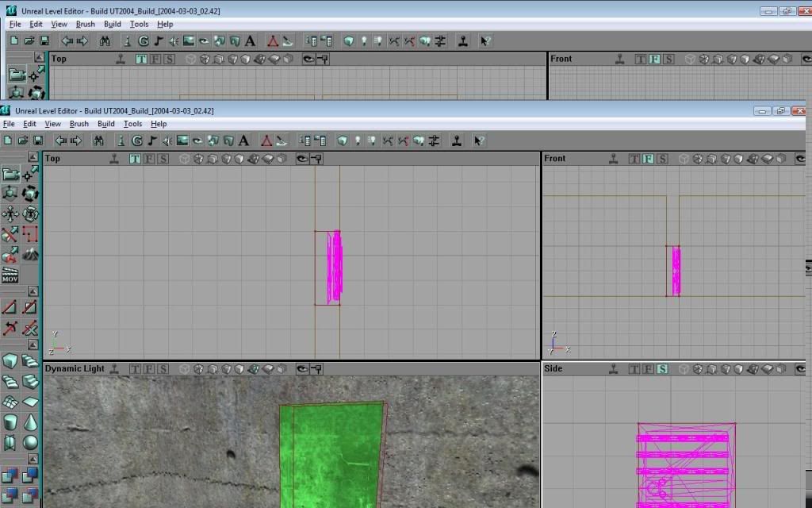Toggle realtime preview joystick in Dynamic Light viewport

pyautogui.click(x=114, y=369)
